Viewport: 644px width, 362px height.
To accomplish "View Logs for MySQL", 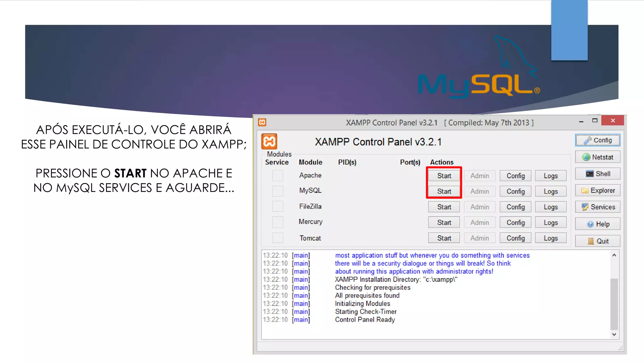I will tap(551, 191).
